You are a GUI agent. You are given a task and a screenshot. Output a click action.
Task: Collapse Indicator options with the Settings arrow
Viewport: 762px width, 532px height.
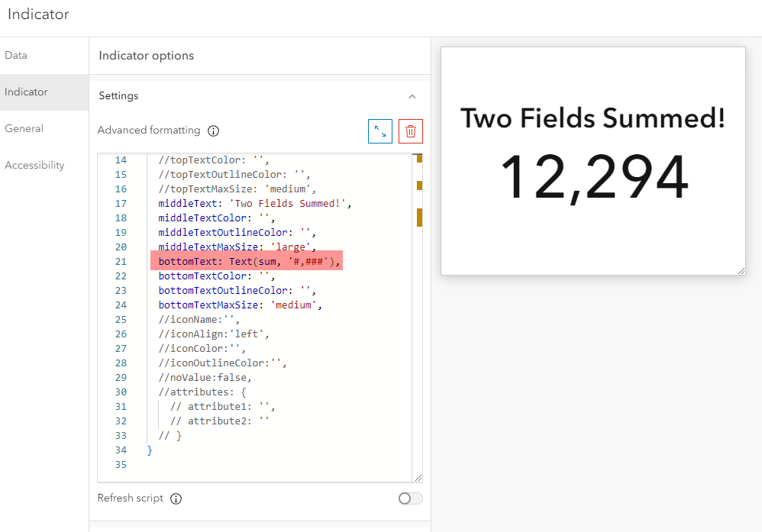pos(412,96)
